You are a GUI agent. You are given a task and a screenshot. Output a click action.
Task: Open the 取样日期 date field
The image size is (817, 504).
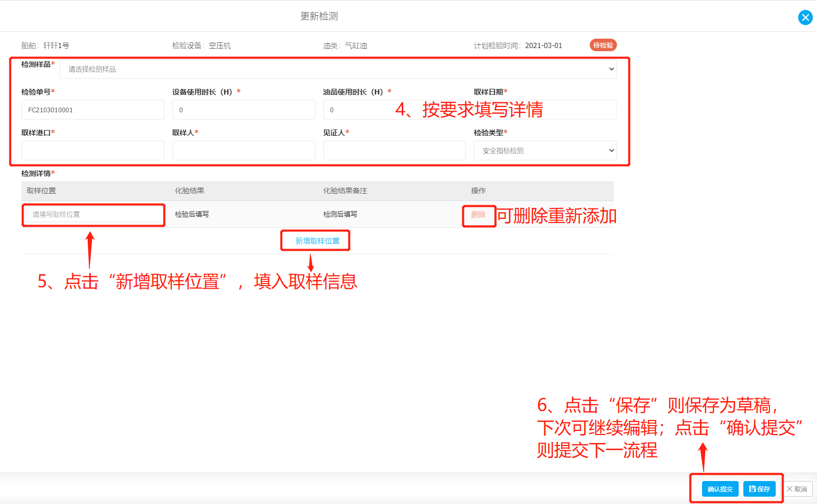(545, 110)
